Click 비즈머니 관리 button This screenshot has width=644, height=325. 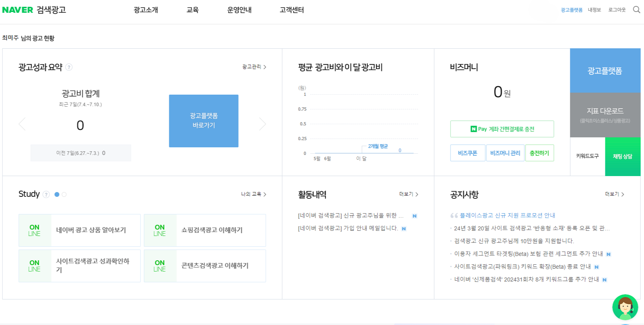tap(505, 153)
